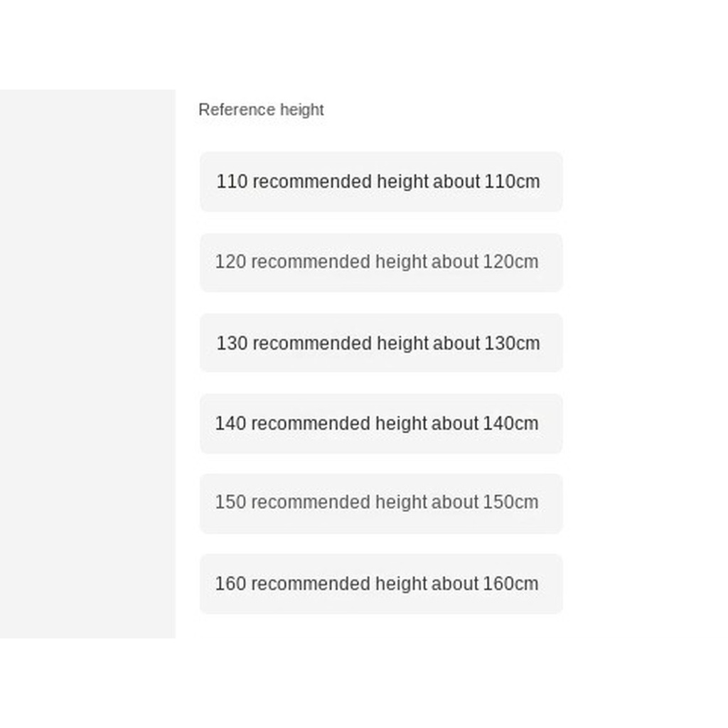Screen dimensions: 728x728
Task: Select the 110 recommended height option
Action: (x=380, y=181)
